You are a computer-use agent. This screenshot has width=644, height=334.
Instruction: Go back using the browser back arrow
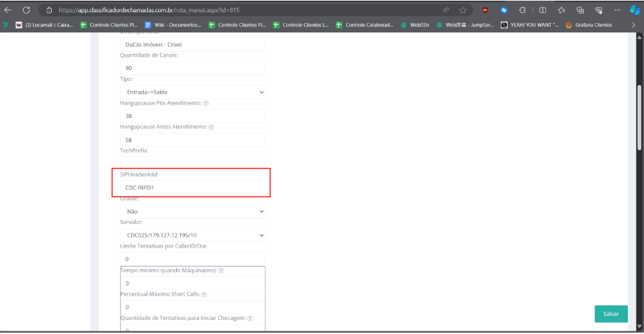tap(8, 10)
